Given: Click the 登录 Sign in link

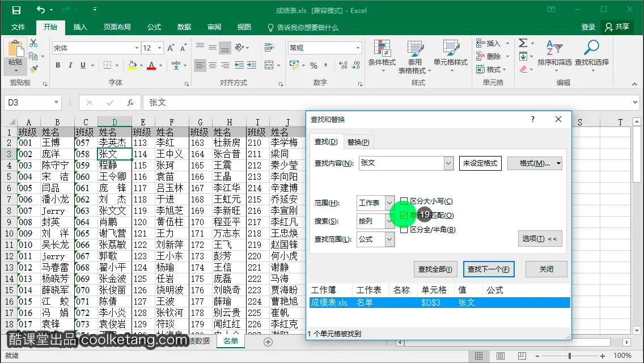Looking at the screenshot, I should coord(588,27).
